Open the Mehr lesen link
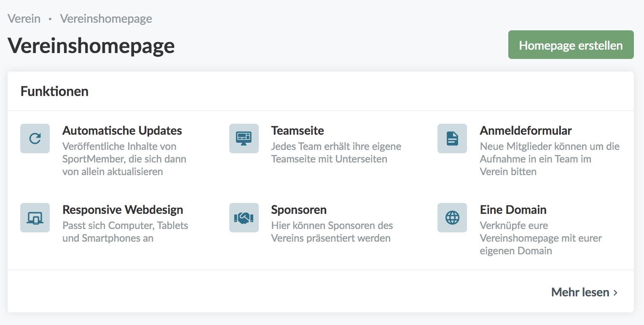Screen dimensions: 644x325 click(580, 292)
